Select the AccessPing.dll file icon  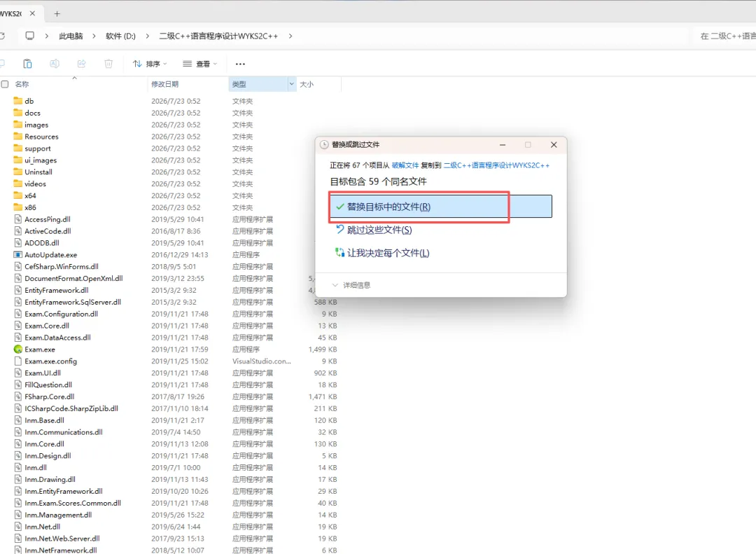click(x=17, y=219)
